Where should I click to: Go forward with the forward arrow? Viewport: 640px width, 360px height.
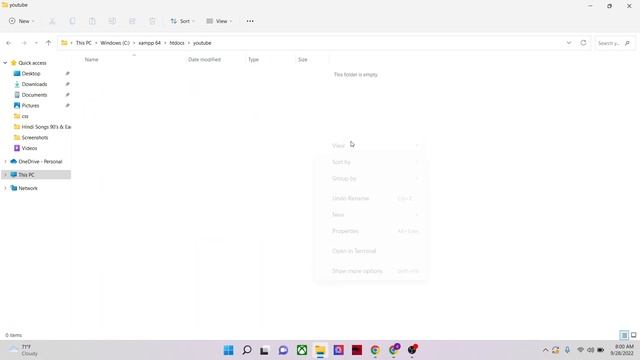coord(24,43)
